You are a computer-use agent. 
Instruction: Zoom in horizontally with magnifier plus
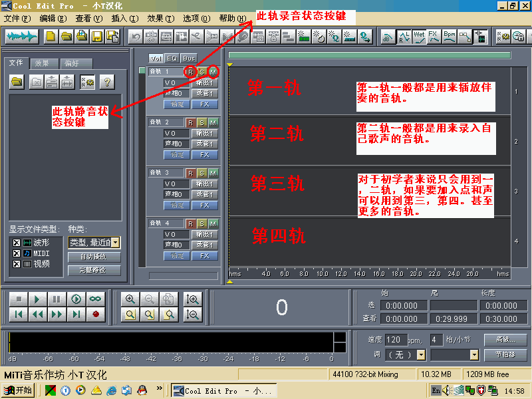(x=130, y=299)
